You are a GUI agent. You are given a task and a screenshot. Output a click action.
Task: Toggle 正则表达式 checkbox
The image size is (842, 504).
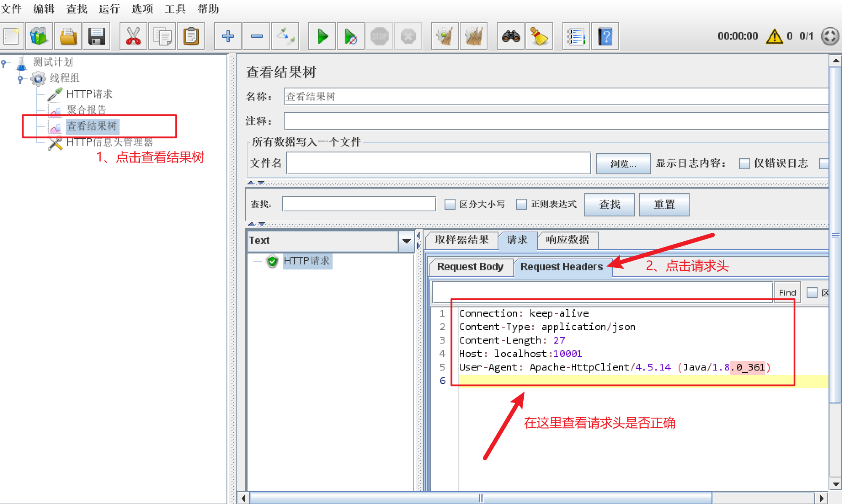tap(522, 204)
